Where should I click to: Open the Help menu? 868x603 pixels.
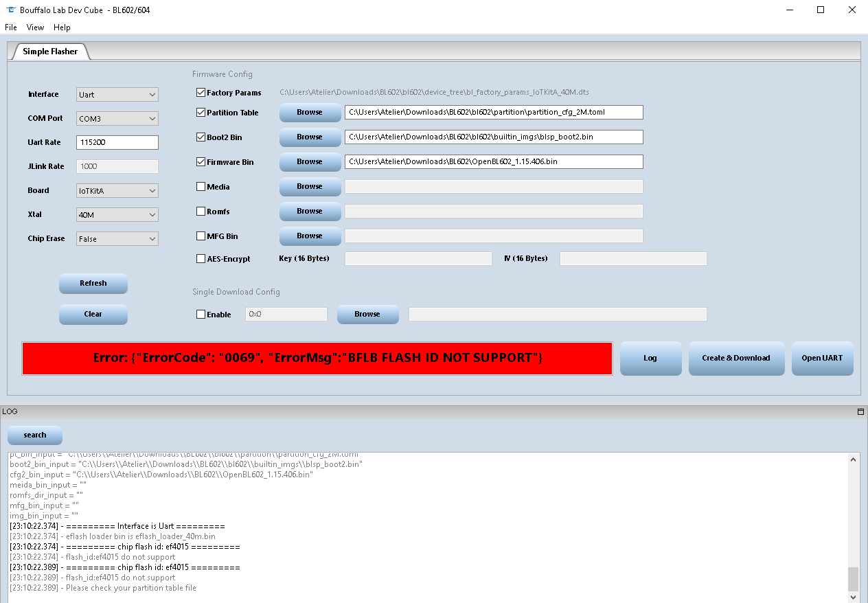coord(62,27)
